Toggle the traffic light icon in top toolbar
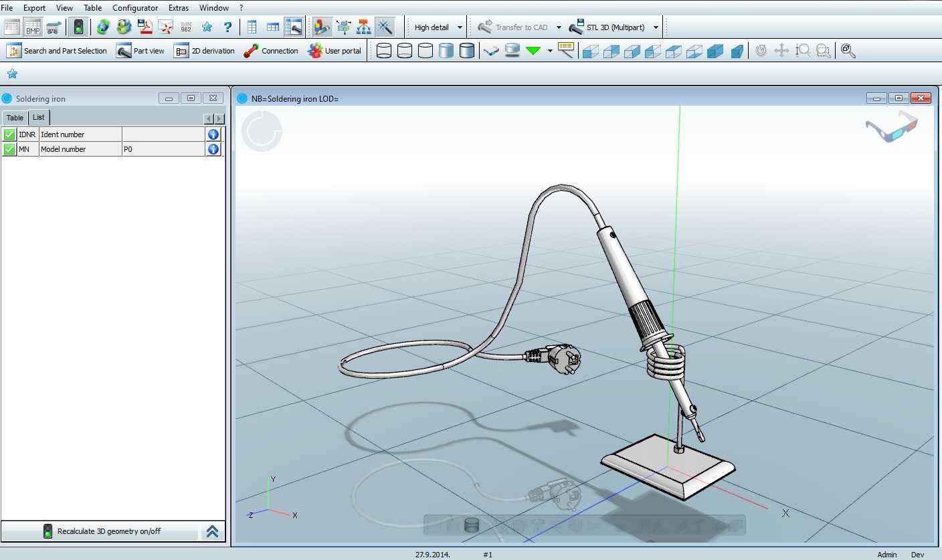Image resolution: width=942 pixels, height=560 pixels. pos(78,27)
